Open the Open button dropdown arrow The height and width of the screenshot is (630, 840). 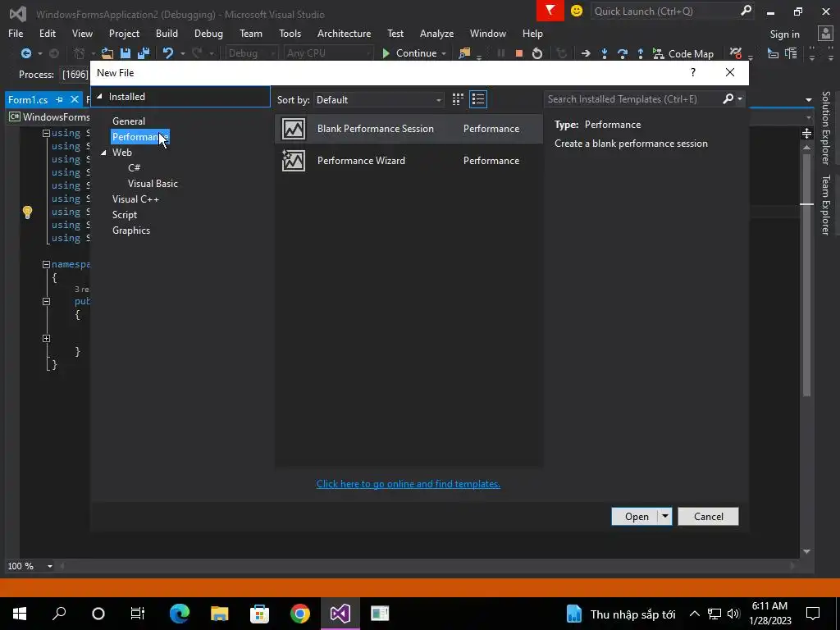[664, 517]
